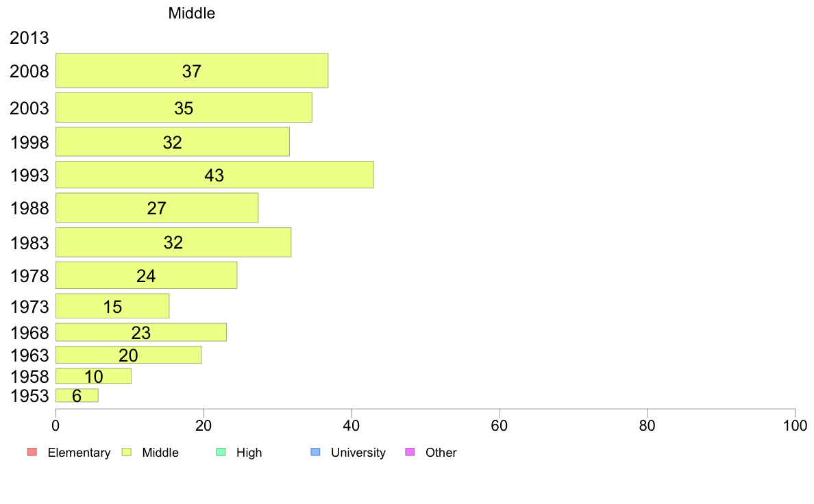This screenshot has height=504, width=814.
Task: Select the 2003 bar showing 35
Action: pos(184,108)
